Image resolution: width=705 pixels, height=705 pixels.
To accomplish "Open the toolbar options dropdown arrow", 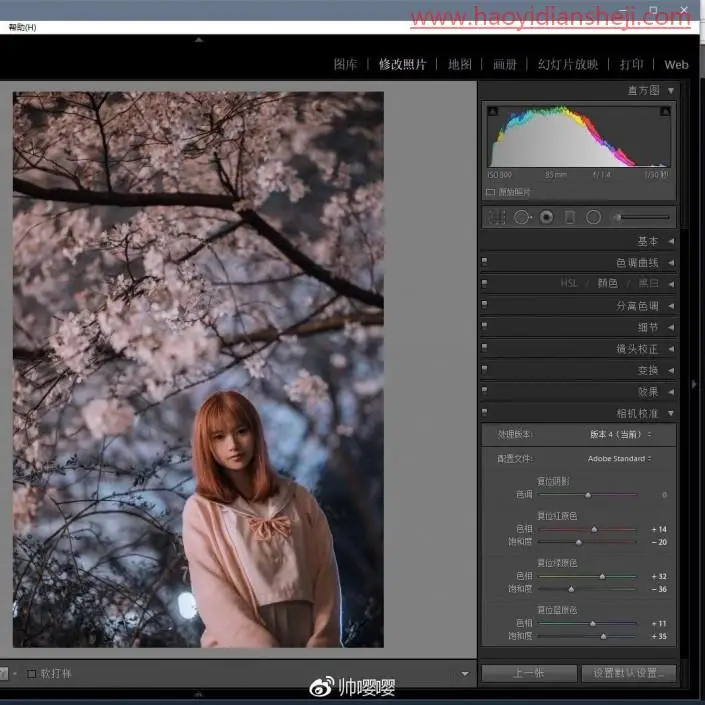I will point(465,674).
